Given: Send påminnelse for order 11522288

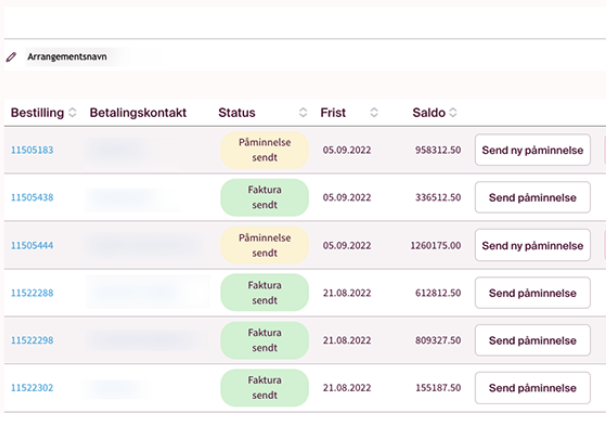Looking at the screenshot, I should [532, 293].
